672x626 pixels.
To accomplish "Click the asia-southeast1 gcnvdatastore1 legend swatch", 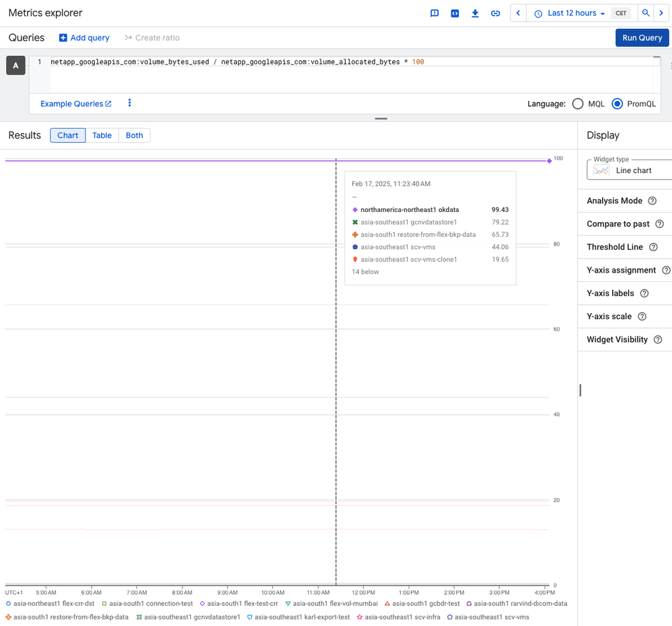I will click(139, 617).
